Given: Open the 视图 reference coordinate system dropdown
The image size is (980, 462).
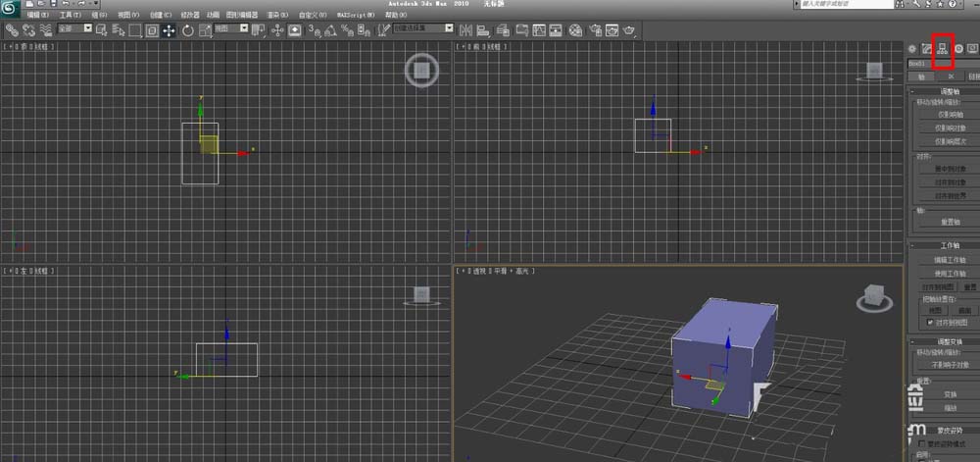Looking at the screenshot, I should [231, 30].
